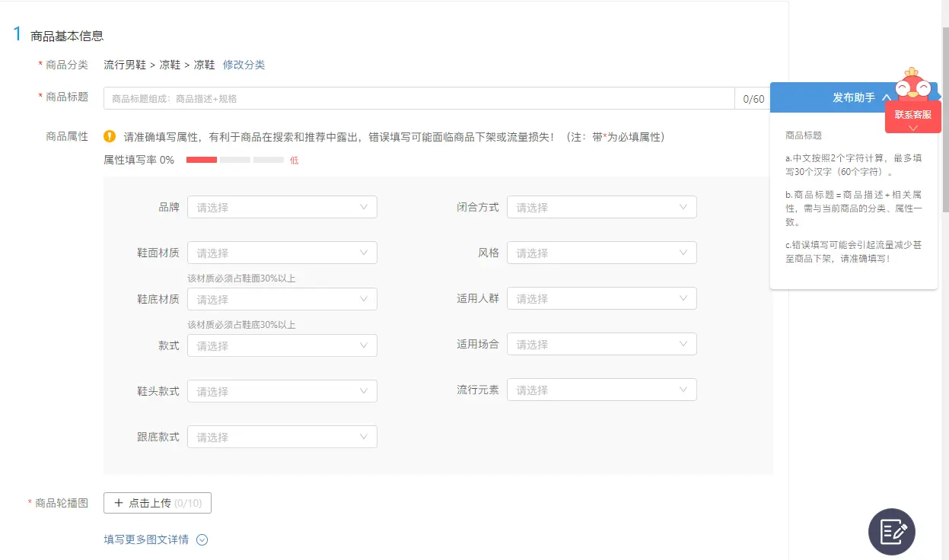Click the floating edit note icon
The height and width of the screenshot is (560, 949).
click(892, 532)
